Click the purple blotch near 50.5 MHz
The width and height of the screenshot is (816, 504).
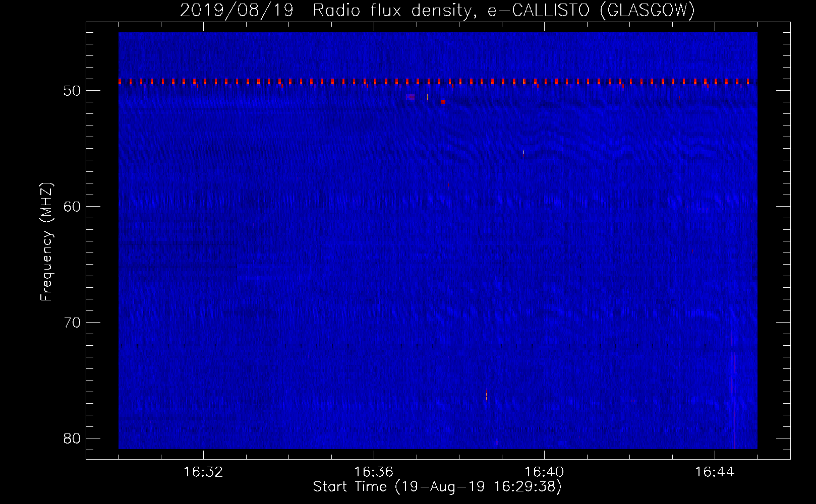tap(411, 96)
